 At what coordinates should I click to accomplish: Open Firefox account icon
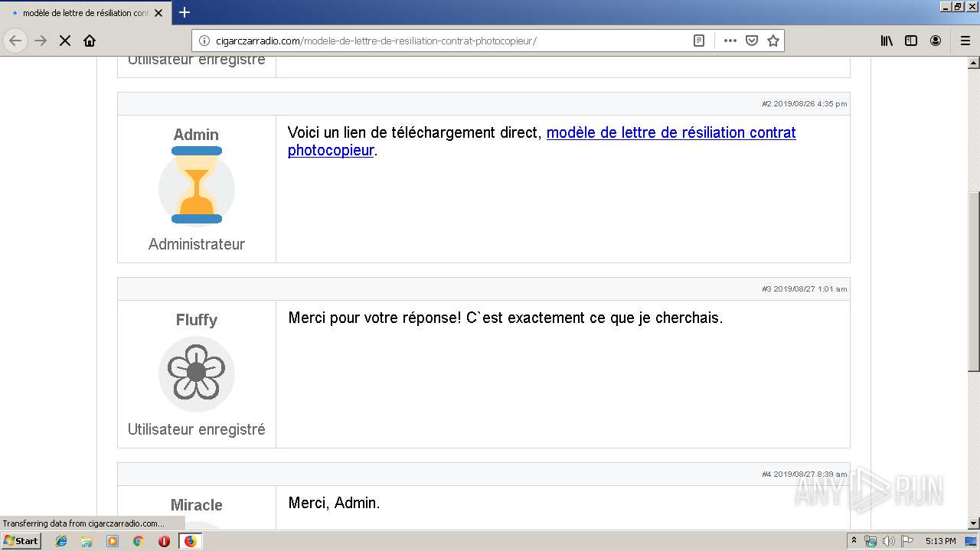tap(936, 41)
